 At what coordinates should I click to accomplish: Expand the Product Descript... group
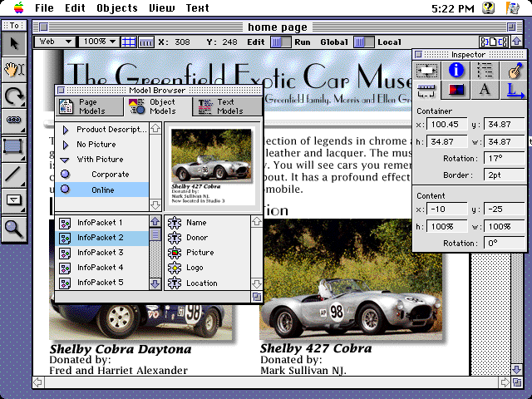66,130
